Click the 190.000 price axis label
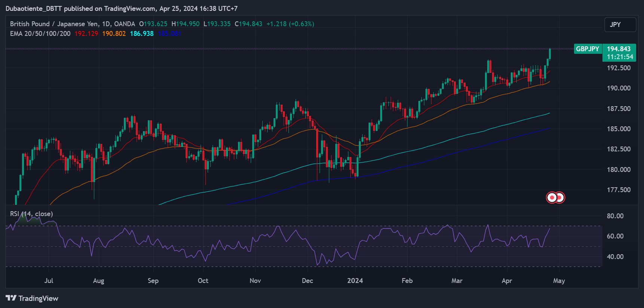The image size is (644, 308). (x=619, y=88)
